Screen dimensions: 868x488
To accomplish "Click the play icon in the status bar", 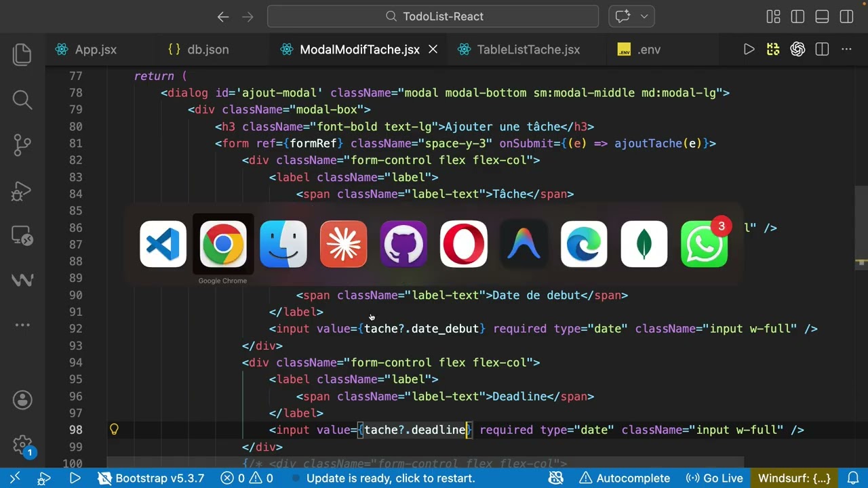I will [75, 479].
